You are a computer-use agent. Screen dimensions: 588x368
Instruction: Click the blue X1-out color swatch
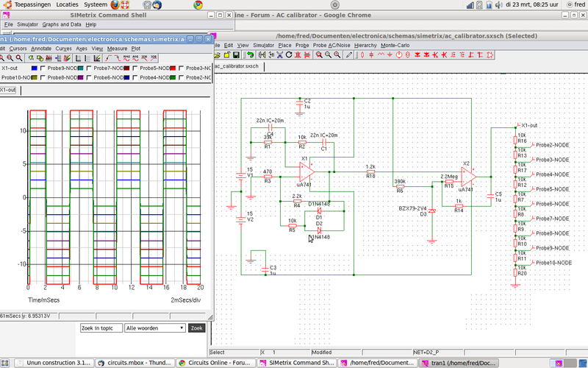coord(35,68)
